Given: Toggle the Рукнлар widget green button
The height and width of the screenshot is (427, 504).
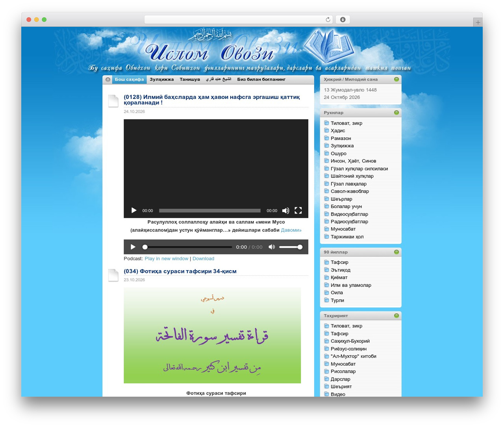Looking at the screenshot, I should tap(397, 113).
